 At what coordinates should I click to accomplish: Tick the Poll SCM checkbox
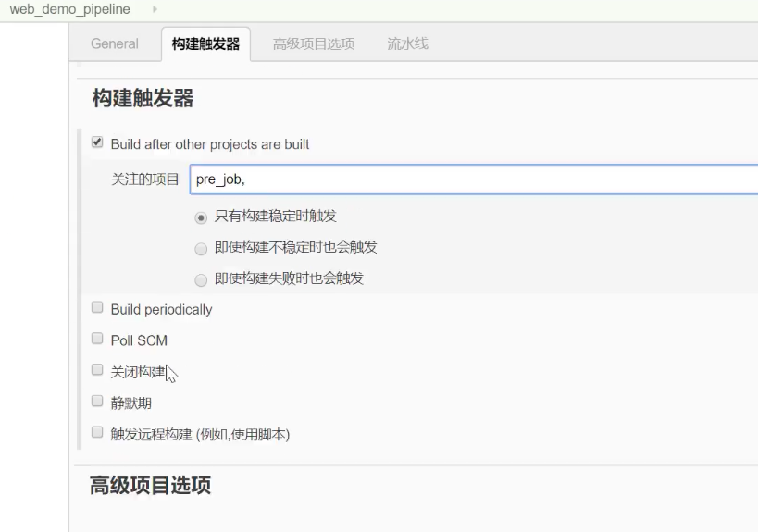click(97, 339)
